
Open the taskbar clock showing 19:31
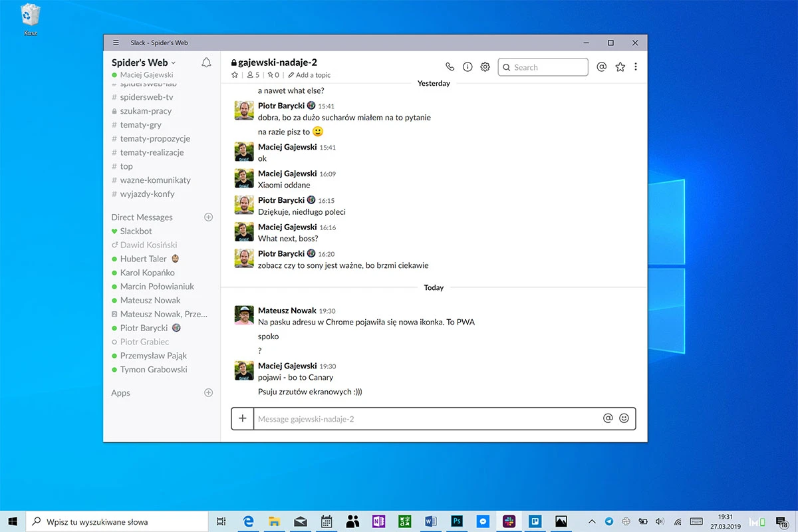pyautogui.click(x=725, y=521)
